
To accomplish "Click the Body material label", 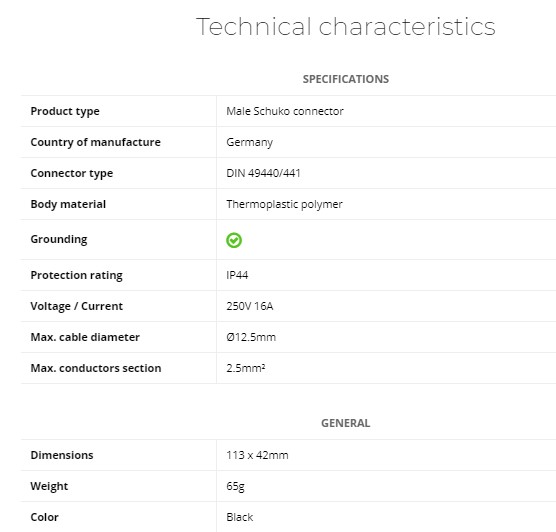I will tap(68, 204).
